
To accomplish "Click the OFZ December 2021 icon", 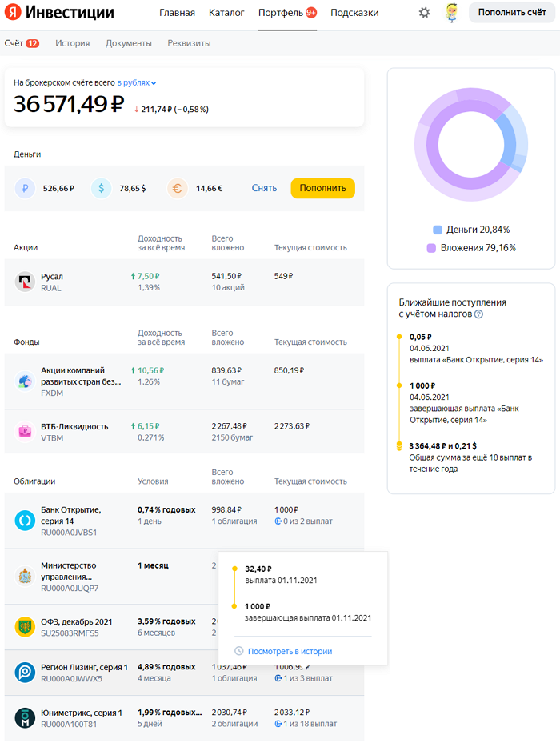I will [25, 627].
